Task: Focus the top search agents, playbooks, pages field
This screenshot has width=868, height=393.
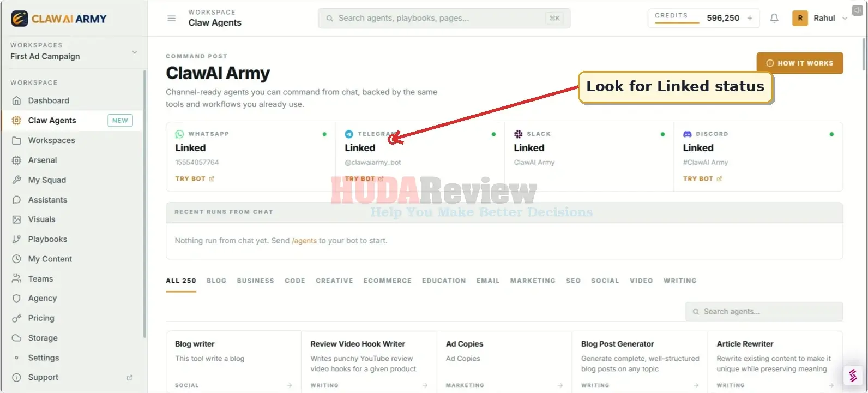Action: pyautogui.click(x=444, y=18)
